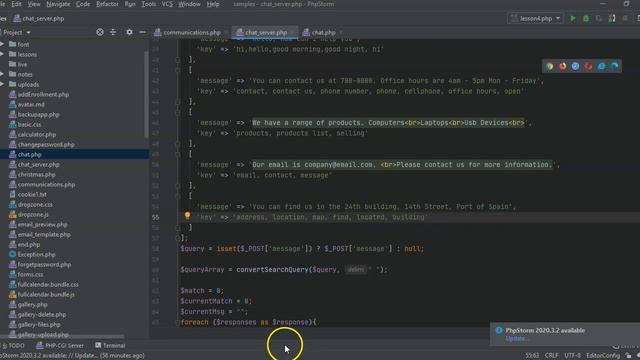Open the Run menu
Viewport: 640px width, 360px height.
point(130,4)
